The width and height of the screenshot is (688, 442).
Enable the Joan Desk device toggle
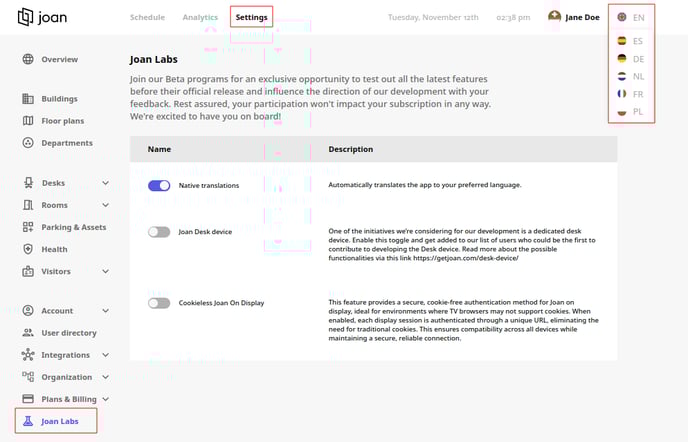(x=159, y=232)
